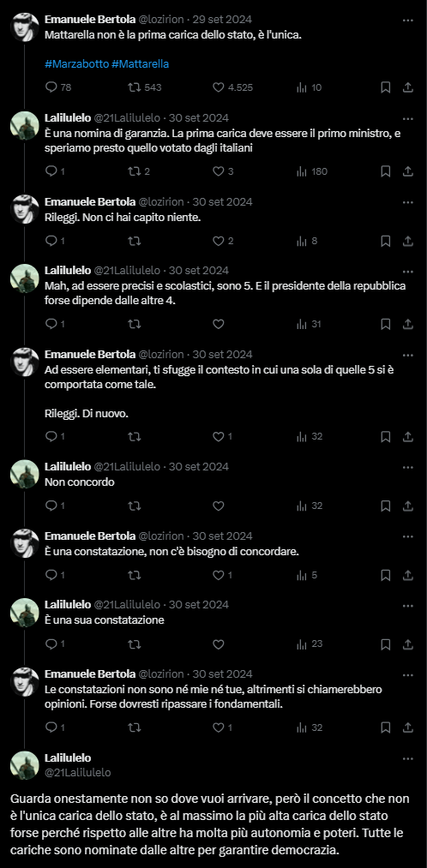427x868 pixels.
Task: View analytics showing 180 views
Action: 312,171
